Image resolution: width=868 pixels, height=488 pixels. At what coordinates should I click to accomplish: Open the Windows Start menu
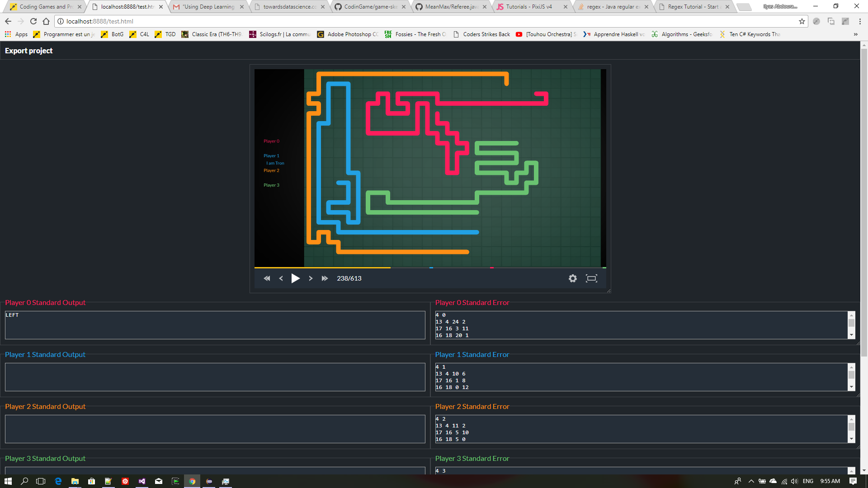coord(8,481)
